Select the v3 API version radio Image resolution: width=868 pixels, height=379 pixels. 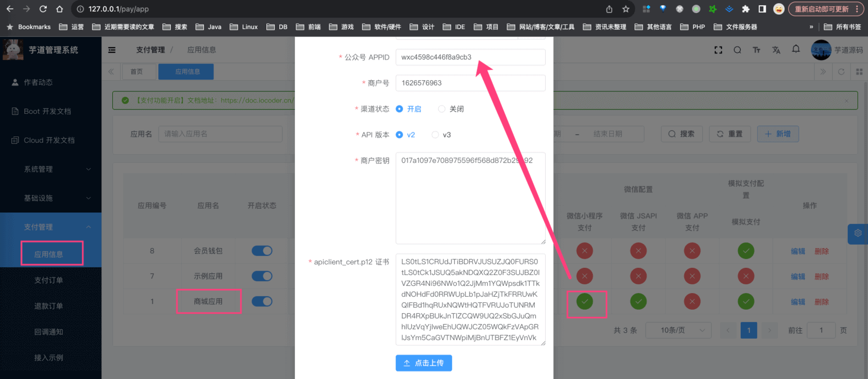435,135
